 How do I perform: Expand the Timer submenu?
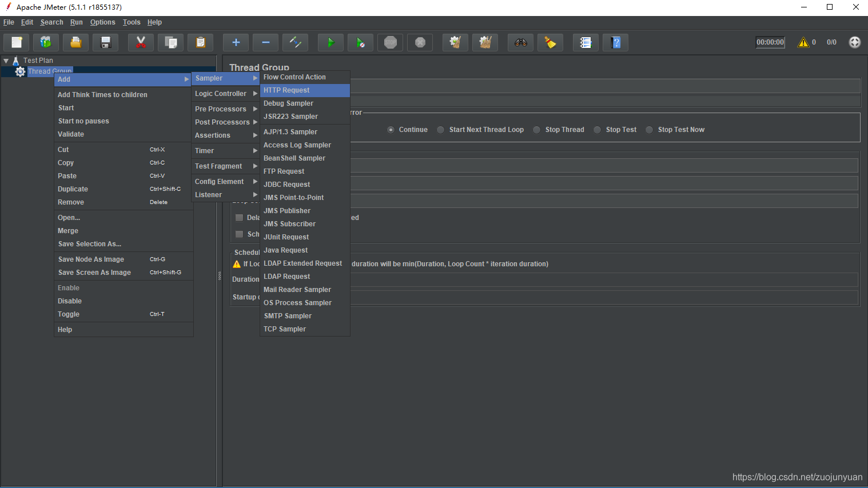(x=225, y=151)
